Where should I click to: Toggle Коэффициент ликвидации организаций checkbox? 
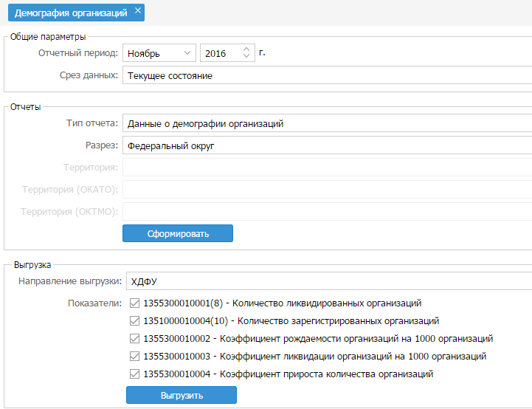[x=135, y=356]
